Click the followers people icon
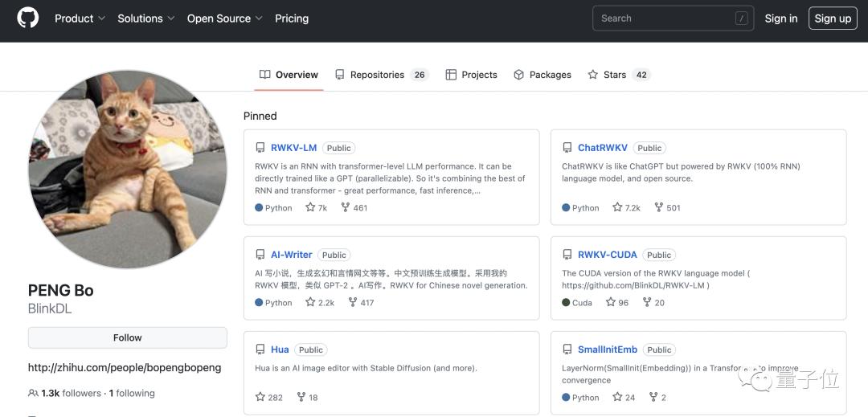Viewport: 868px width, 417px height. pos(33,393)
